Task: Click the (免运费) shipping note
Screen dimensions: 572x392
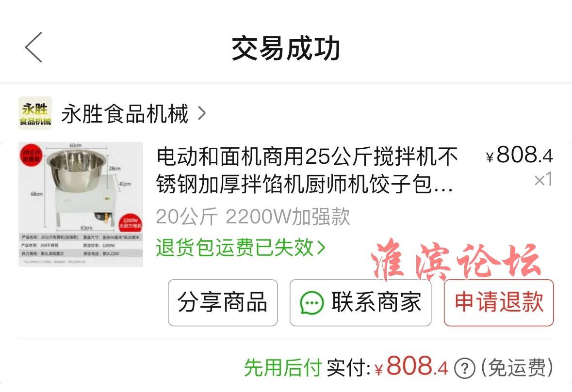Action: (x=517, y=368)
